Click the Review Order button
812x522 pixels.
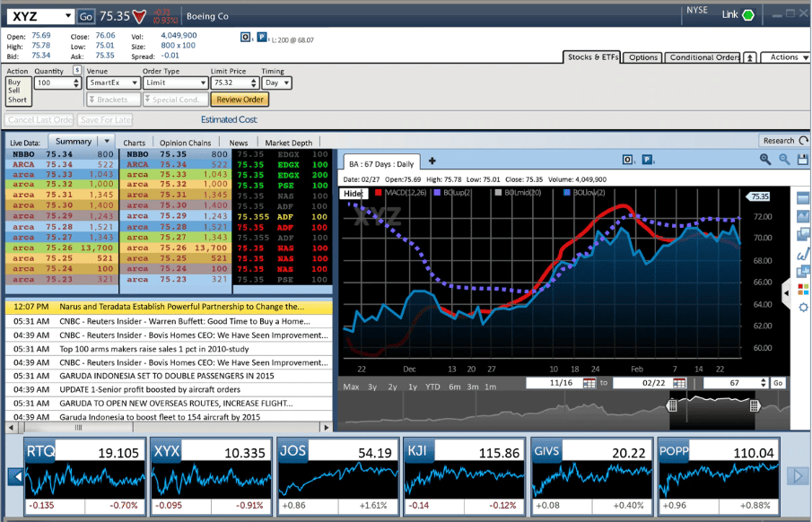(x=240, y=100)
